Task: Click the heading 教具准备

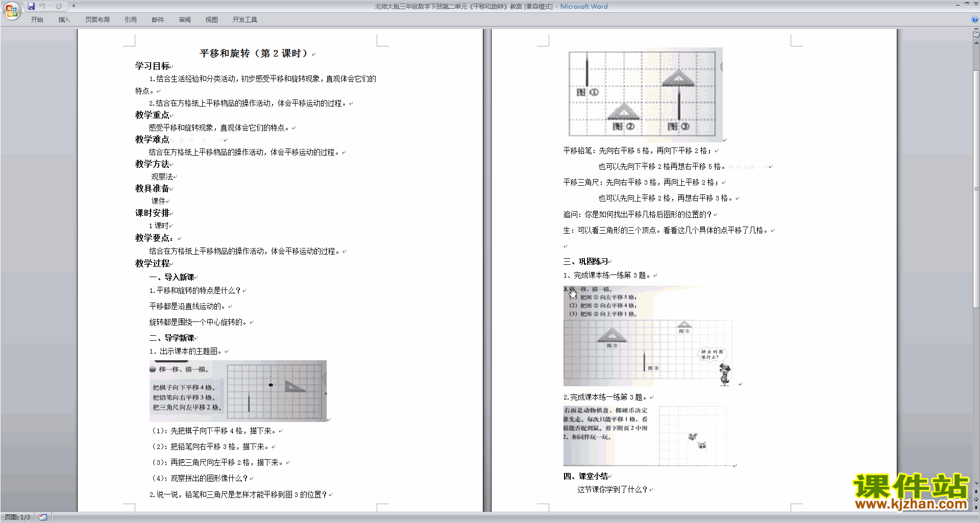Action: pyautogui.click(x=152, y=189)
